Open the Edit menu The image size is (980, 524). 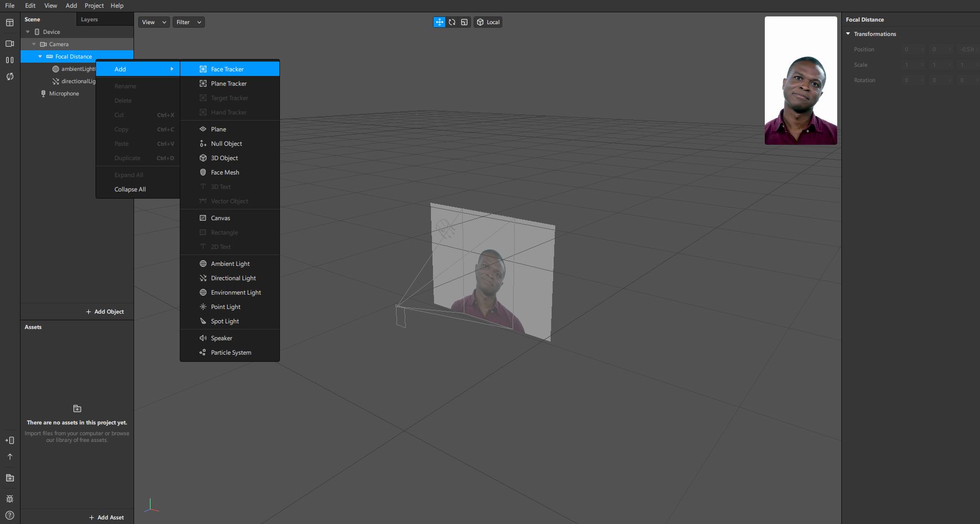(x=30, y=6)
